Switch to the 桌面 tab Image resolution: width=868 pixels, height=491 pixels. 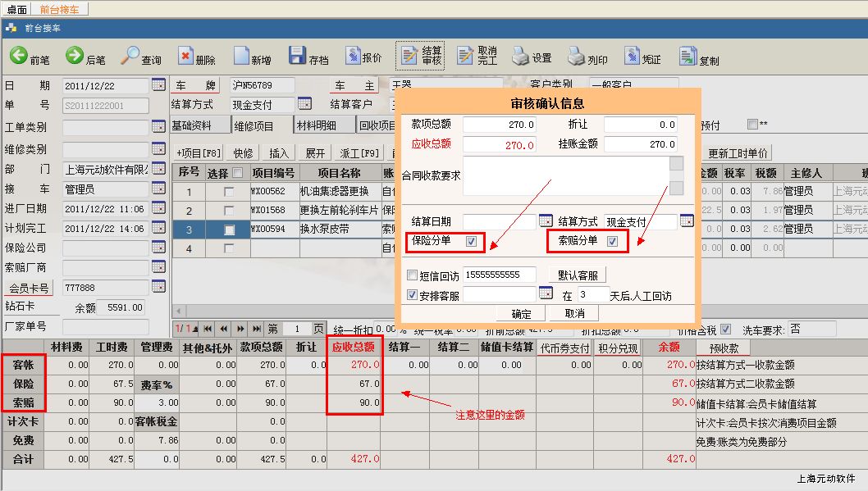pyautogui.click(x=16, y=10)
